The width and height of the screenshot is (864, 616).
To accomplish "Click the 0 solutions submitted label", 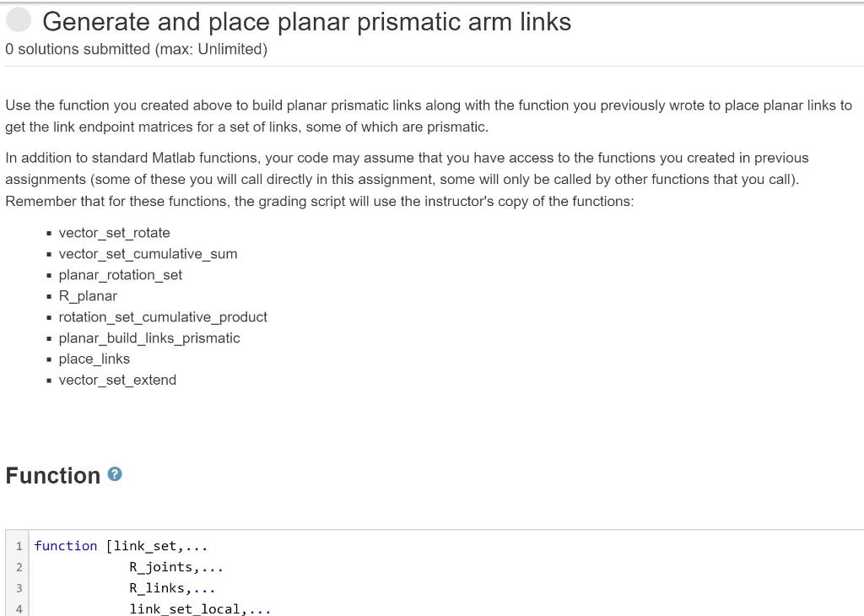I will point(136,49).
